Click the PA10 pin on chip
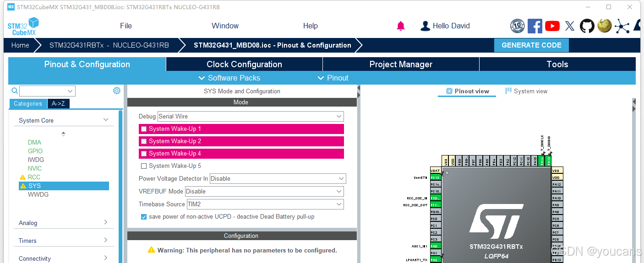Viewport: 644px width, 263px height. (557, 198)
